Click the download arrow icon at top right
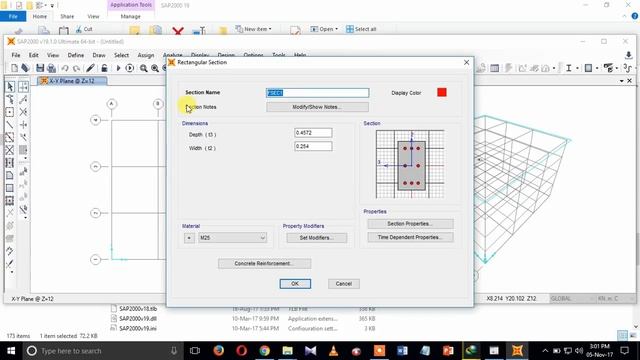The width and height of the screenshot is (640, 360). pos(629,55)
